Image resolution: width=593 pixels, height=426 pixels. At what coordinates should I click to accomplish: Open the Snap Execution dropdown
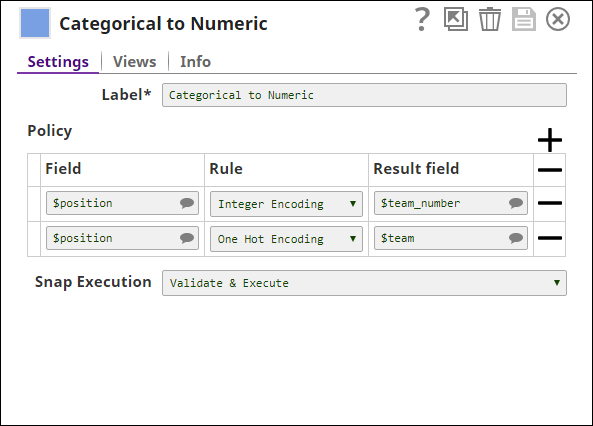coord(364,283)
